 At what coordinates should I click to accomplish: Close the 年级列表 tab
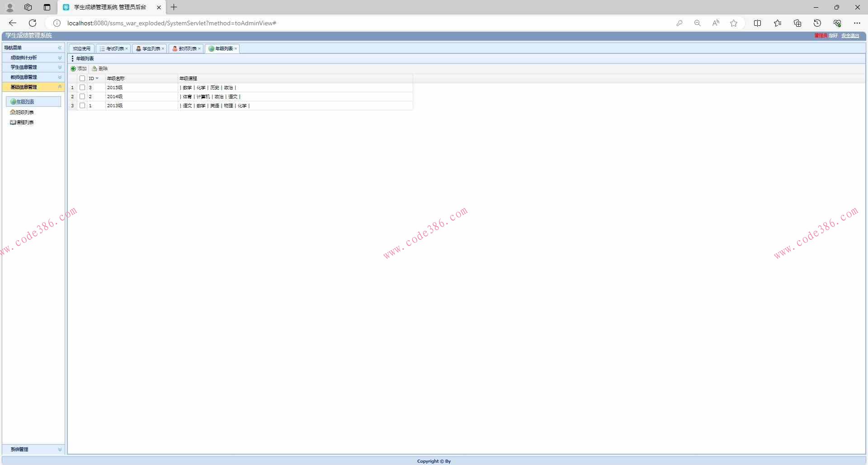pyautogui.click(x=236, y=49)
